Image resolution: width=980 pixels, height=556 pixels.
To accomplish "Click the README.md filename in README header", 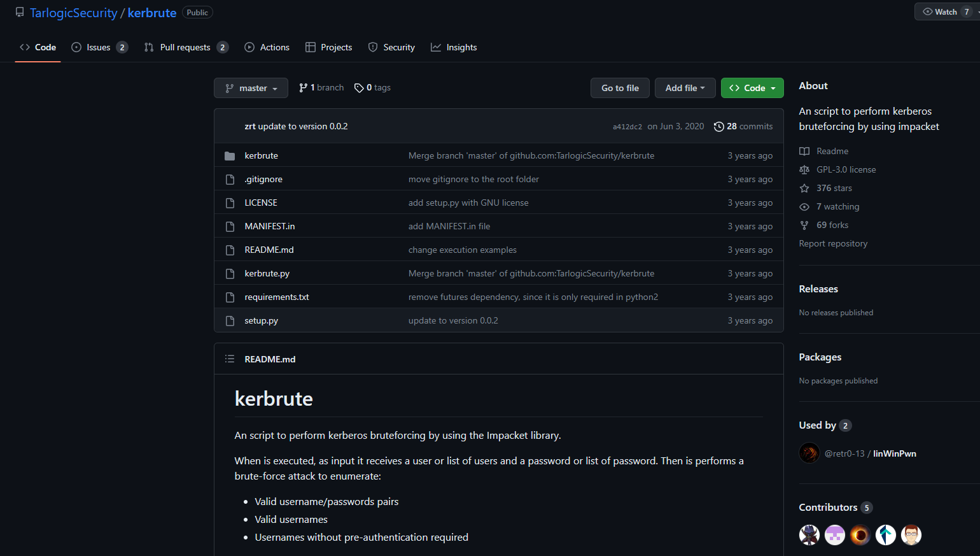I will click(270, 359).
